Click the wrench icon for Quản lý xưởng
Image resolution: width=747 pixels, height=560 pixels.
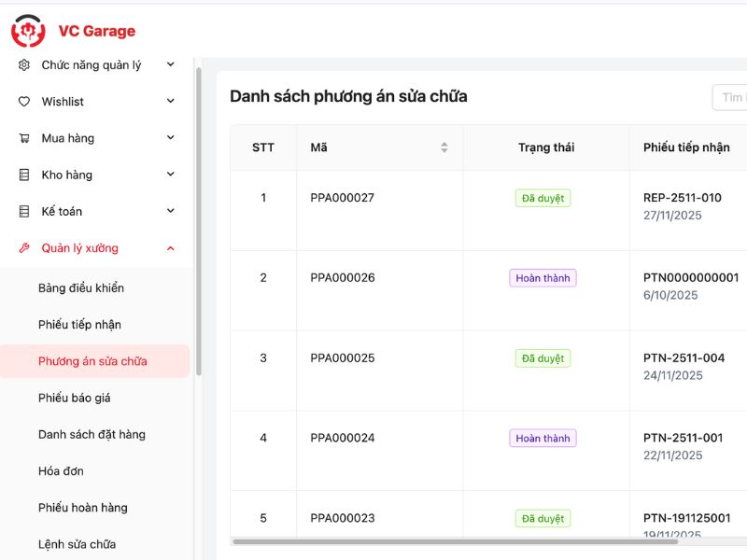[24, 248]
